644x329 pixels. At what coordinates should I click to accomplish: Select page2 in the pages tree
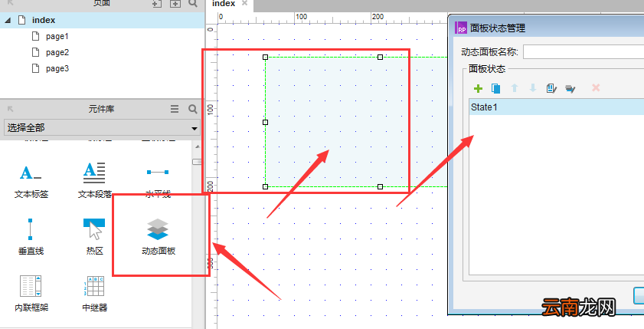(57, 52)
